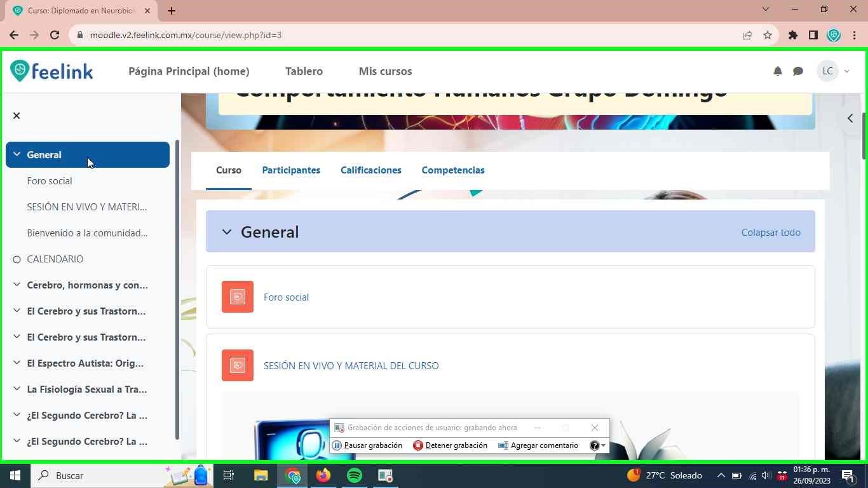The image size is (868, 488).
Task: Expand the Cerebro, hormonas section in sidebar
Action: [x=17, y=284]
